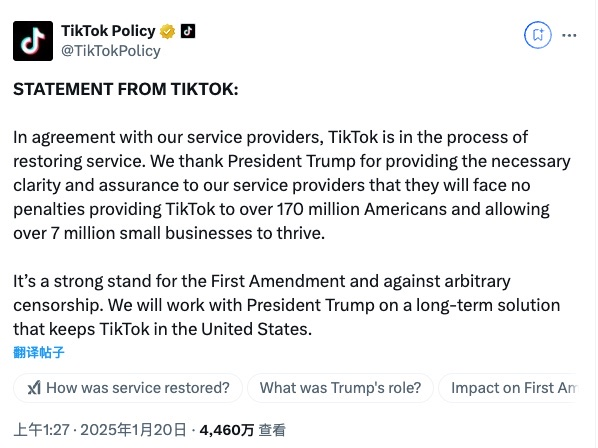This screenshot has width=598, height=448.
Task: Click the gold verified checkmark badge
Action: (x=167, y=31)
